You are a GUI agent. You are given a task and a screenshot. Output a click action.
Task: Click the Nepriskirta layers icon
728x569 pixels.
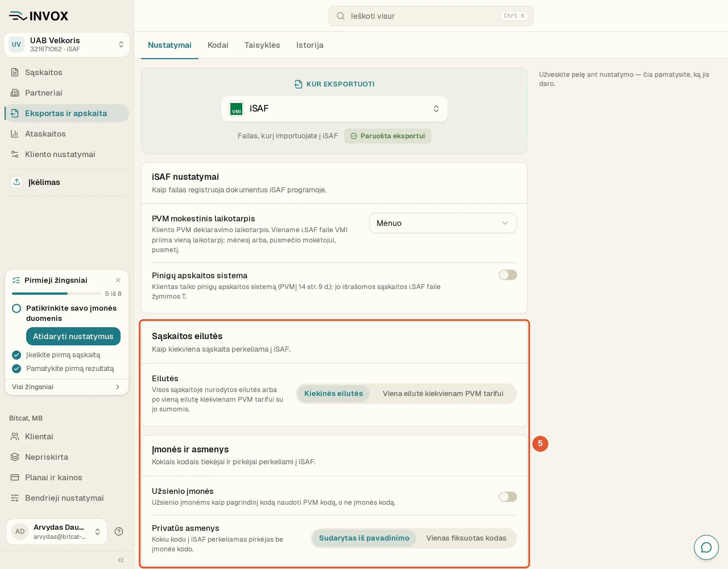click(x=15, y=457)
